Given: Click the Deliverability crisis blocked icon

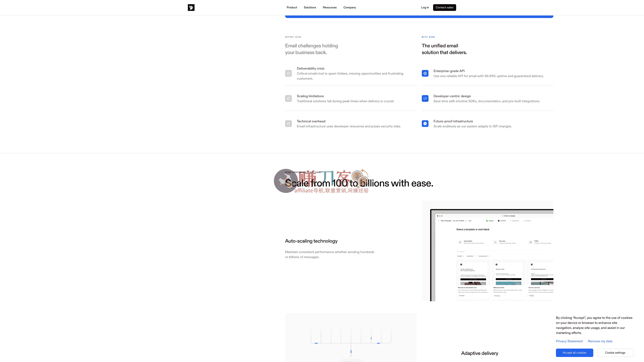Looking at the screenshot, I should click(288, 74).
